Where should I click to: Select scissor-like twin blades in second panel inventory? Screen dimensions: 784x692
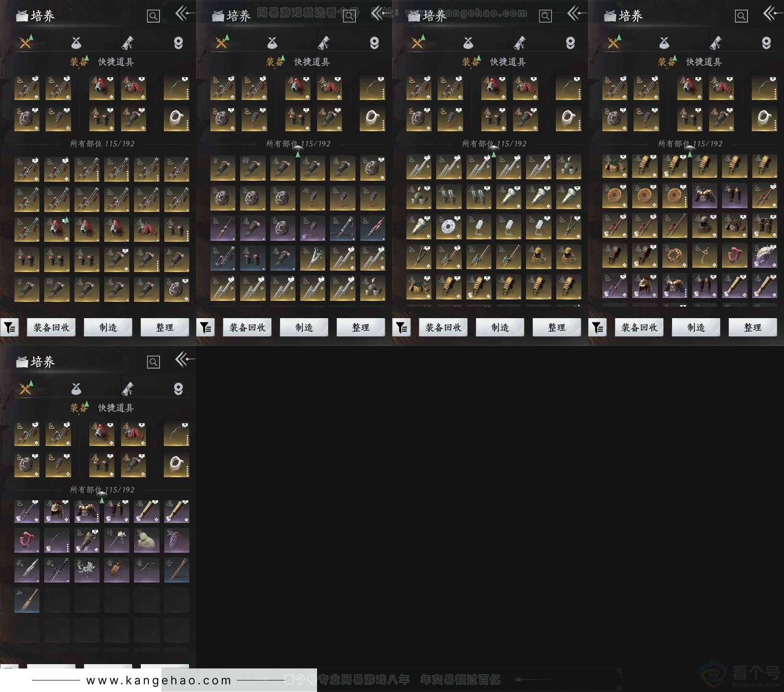coord(313,259)
